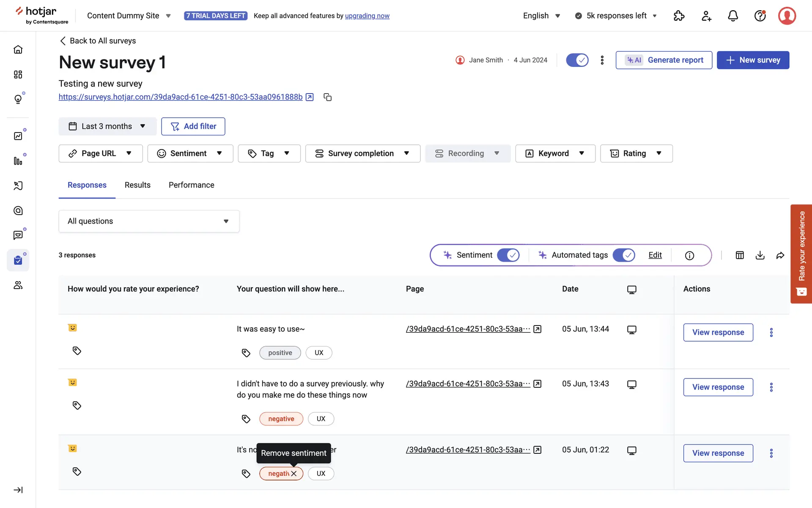Switch to the Performance tab
This screenshot has height=508, width=812.
coord(191,185)
